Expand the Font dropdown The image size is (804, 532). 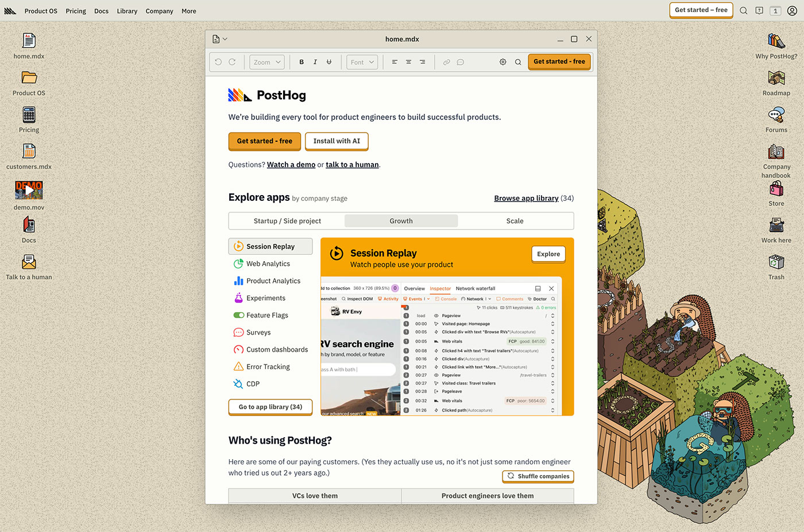click(x=362, y=62)
